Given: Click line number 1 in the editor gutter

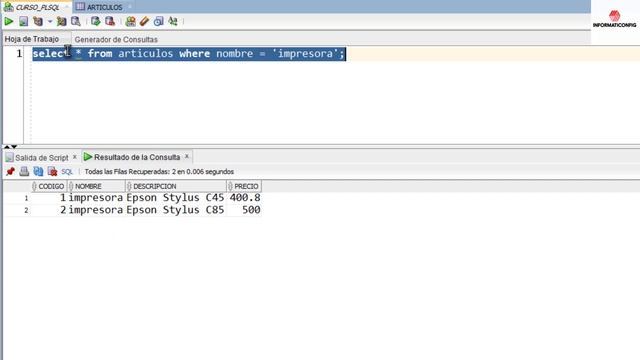Looking at the screenshot, I should pyautogui.click(x=19, y=53).
